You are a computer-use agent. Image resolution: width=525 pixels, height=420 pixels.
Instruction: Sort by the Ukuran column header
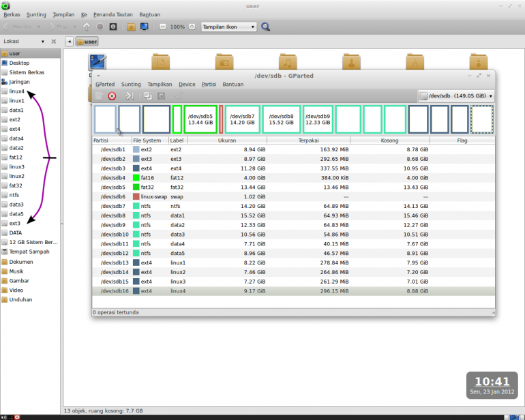pyautogui.click(x=227, y=140)
